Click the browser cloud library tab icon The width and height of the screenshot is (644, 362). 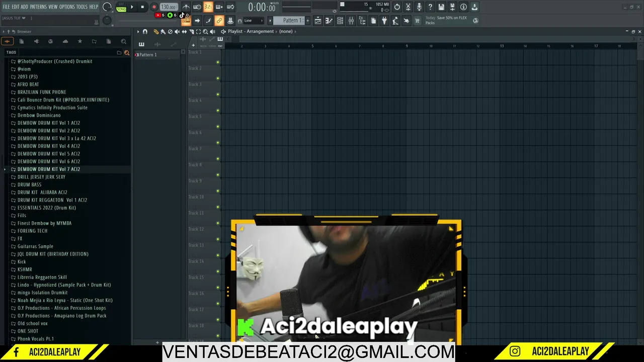coord(65,41)
